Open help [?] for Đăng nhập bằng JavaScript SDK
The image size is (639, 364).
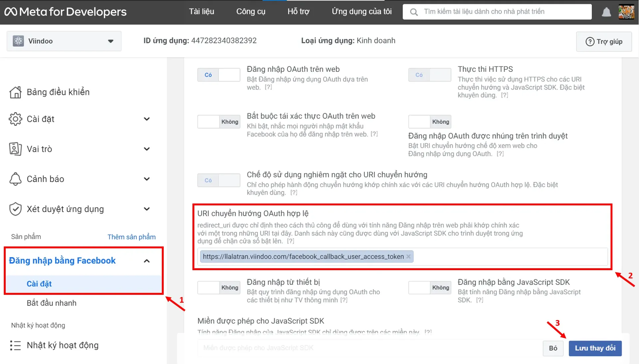pyautogui.click(x=480, y=300)
